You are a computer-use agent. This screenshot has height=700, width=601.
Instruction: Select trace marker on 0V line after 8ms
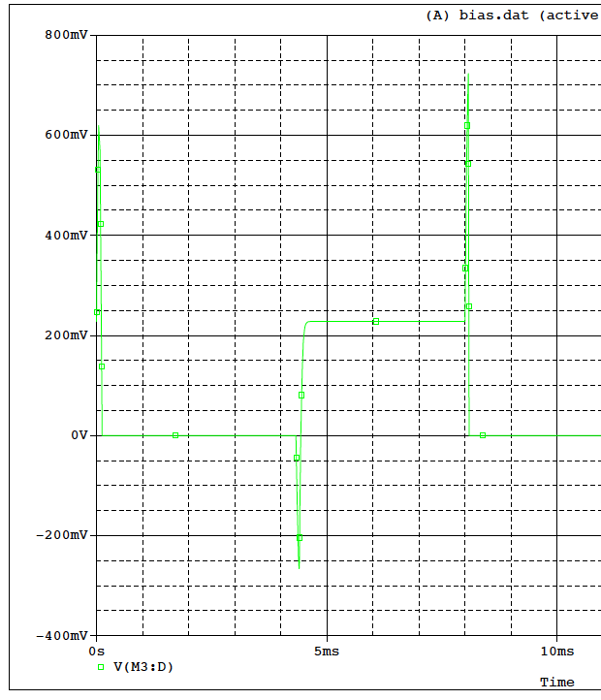click(x=483, y=435)
